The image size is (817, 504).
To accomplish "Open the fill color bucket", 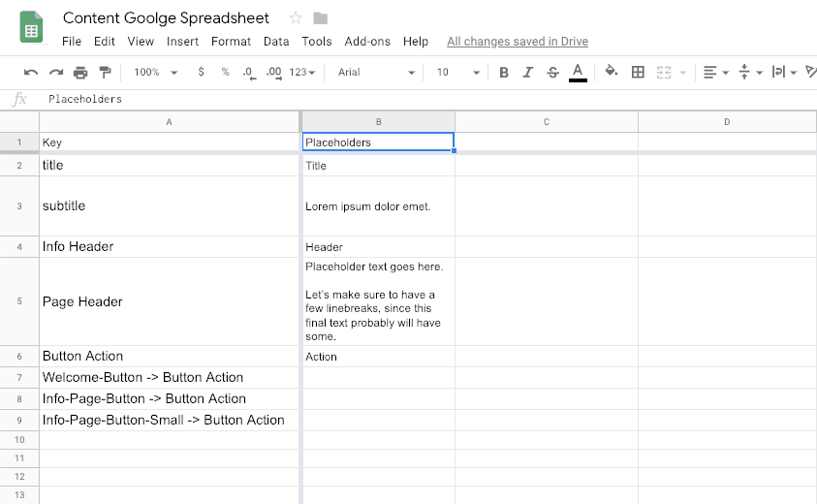I will [x=612, y=71].
